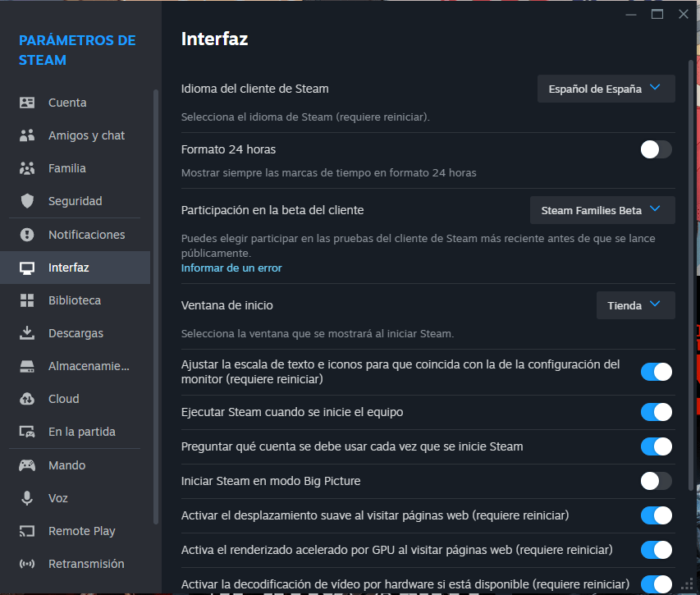This screenshot has width=700, height=595.
Task: Click the settings panel vertical scrollbar
Action: [691, 274]
